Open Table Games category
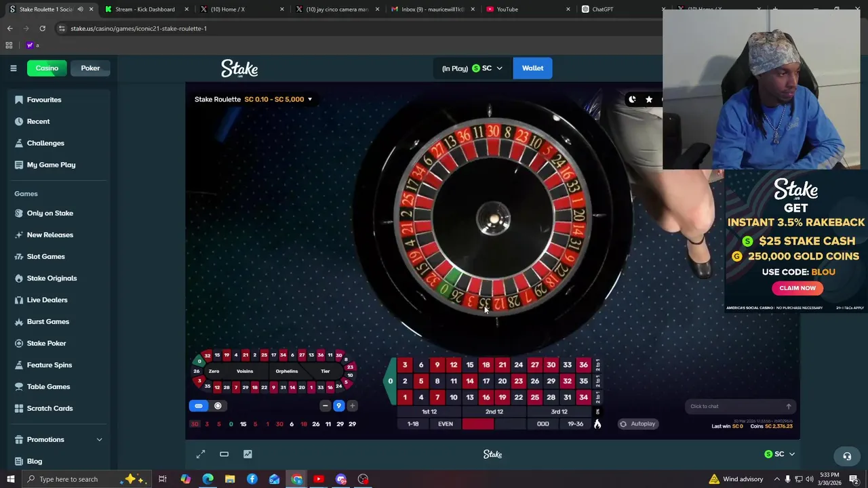The width and height of the screenshot is (868, 488). (x=58, y=386)
